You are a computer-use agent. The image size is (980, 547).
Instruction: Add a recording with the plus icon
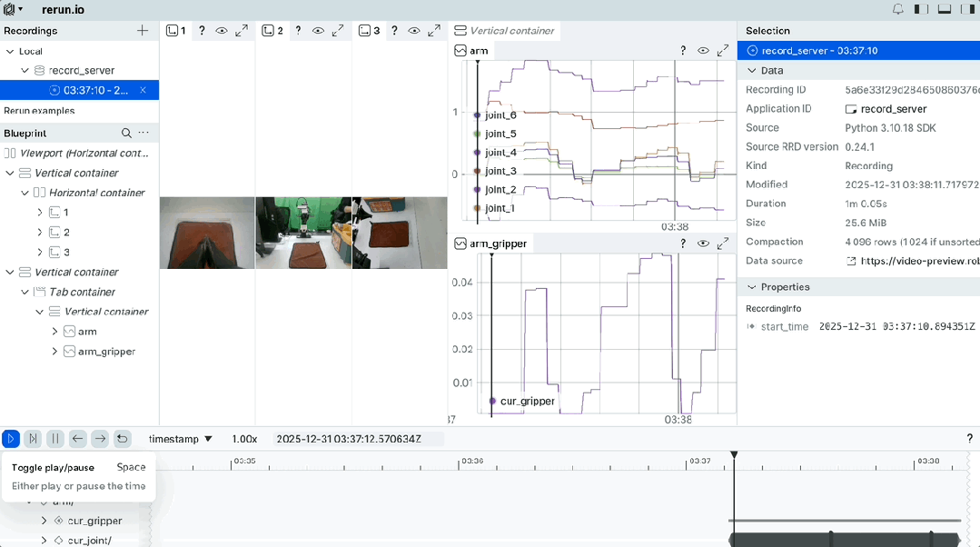143,31
